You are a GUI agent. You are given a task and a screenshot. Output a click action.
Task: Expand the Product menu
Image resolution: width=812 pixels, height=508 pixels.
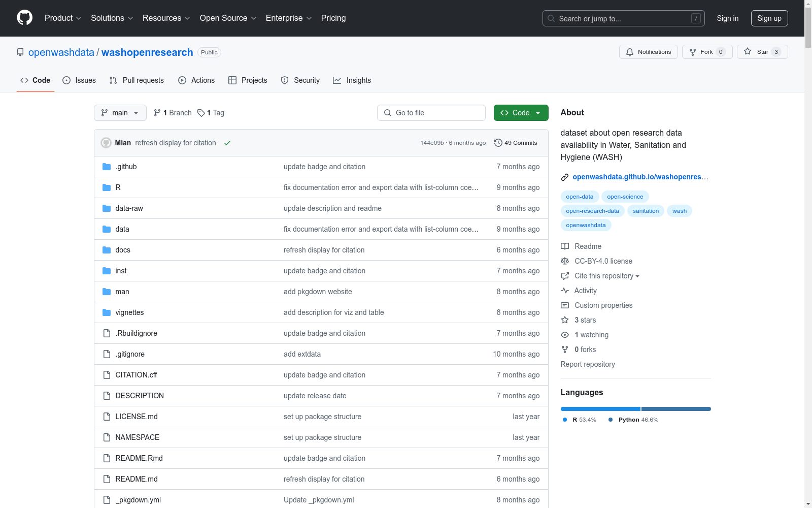(x=63, y=18)
